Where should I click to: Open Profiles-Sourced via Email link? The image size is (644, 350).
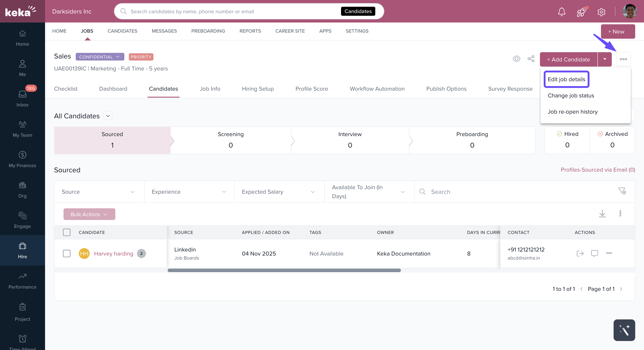[598, 170]
